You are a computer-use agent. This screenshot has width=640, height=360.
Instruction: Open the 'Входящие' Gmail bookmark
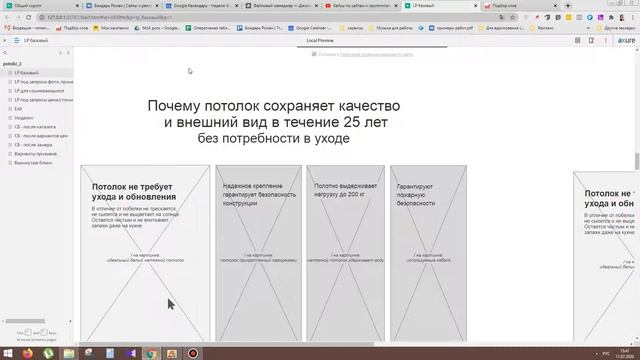(27, 28)
